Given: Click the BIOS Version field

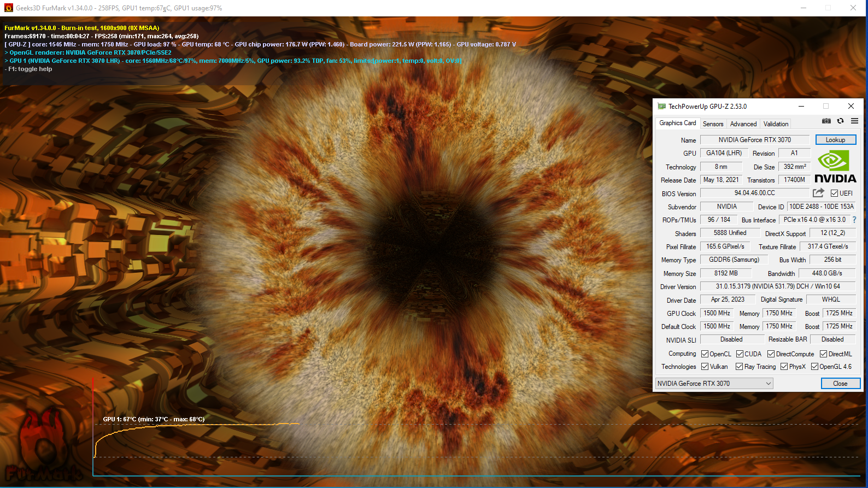Looking at the screenshot, I should click(x=754, y=193).
